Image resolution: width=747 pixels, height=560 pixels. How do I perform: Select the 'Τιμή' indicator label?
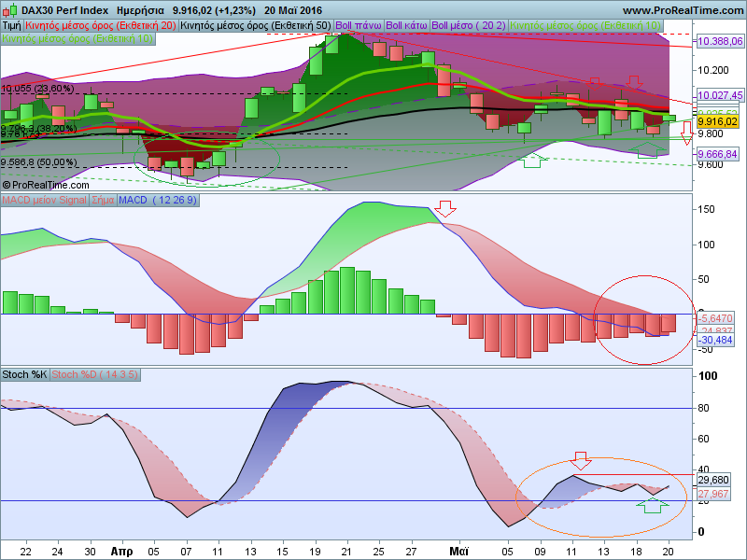(x=12, y=26)
